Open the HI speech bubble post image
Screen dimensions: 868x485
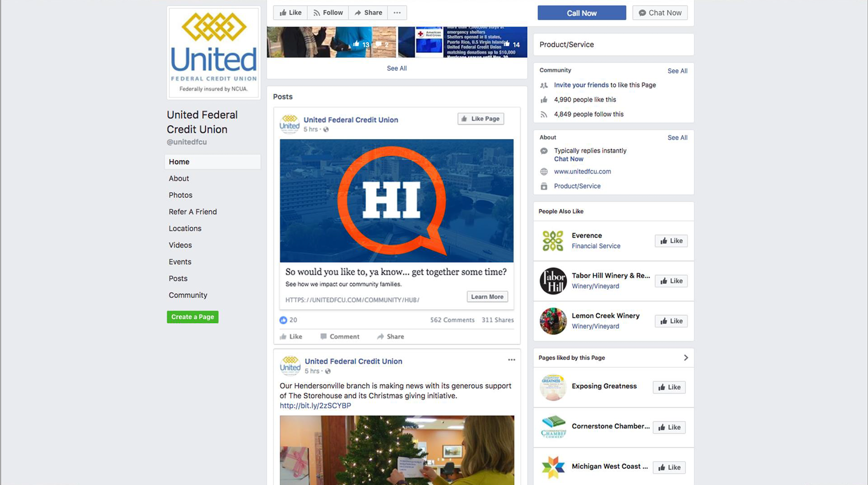[396, 201]
